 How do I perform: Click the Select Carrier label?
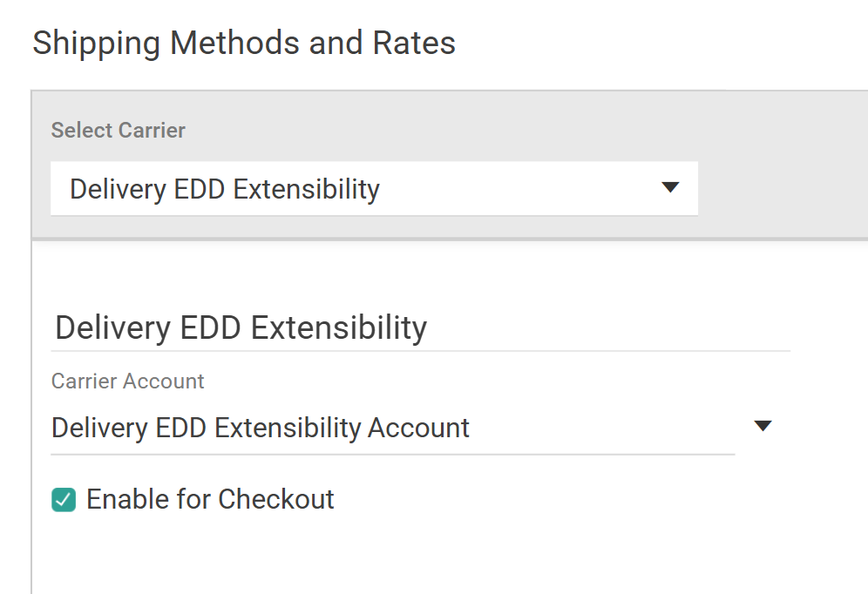click(x=118, y=130)
